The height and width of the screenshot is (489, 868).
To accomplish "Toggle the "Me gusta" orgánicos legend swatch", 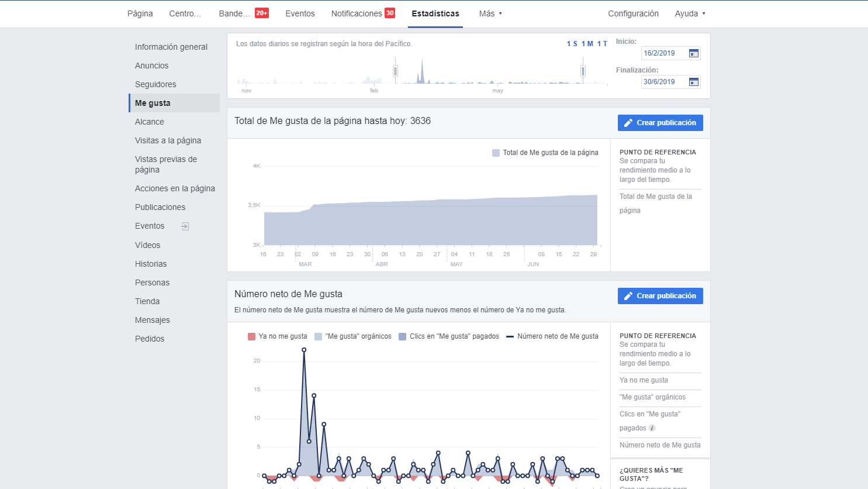I will (318, 336).
